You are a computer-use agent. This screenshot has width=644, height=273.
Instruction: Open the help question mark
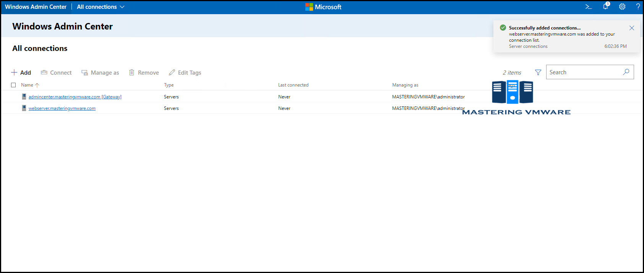click(638, 7)
